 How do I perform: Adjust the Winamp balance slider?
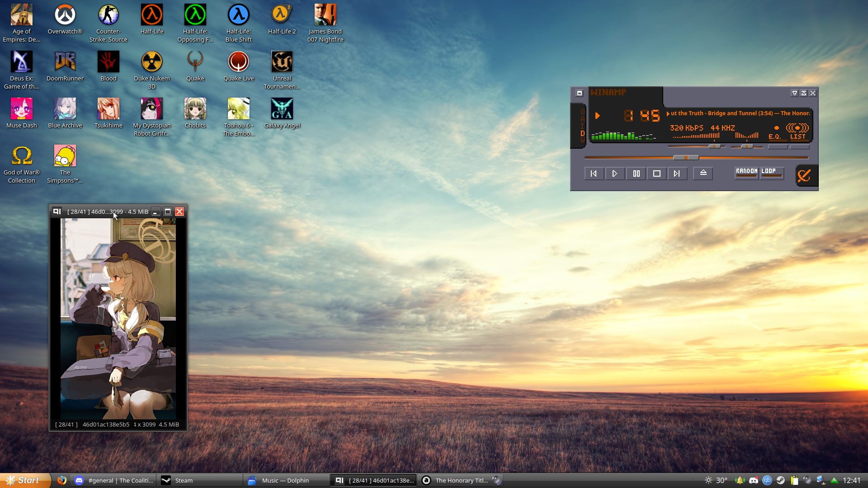[x=747, y=146]
